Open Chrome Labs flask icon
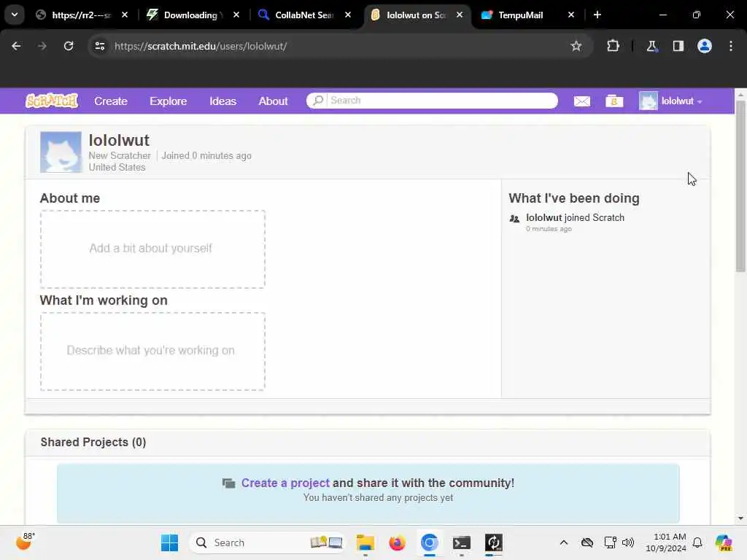This screenshot has height=560, width=747. point(651,46)
